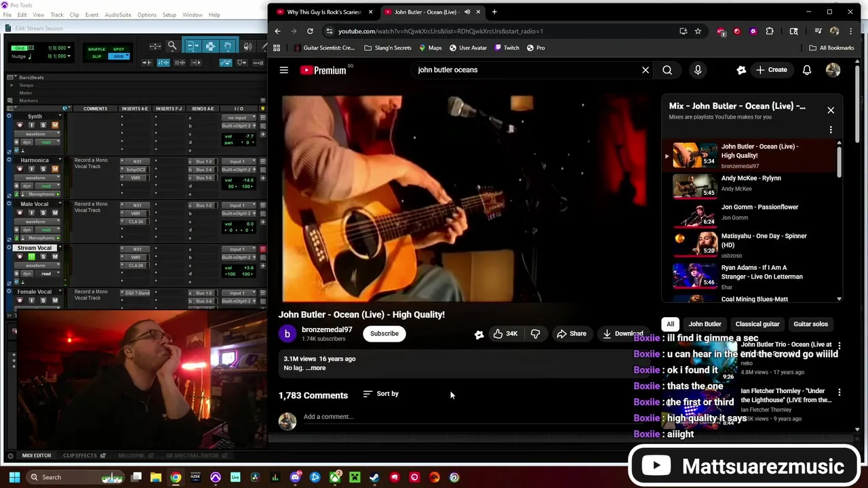868x488 pixels.
Task: Open Synth track view selector waveform dropdown
Action: [x=37, y=134]
